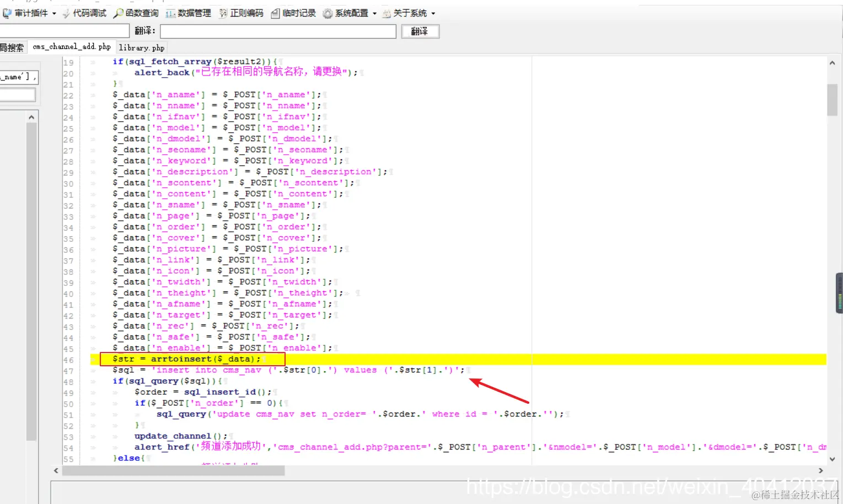Click the if(sql_query($sql)){ line
The height and width of the screenshot is (504, 843).
coord(167,381)
